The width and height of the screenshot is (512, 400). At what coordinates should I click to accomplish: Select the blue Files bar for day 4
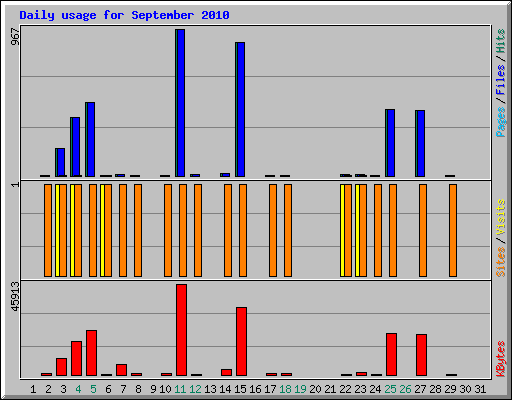[x=76, y=147]
